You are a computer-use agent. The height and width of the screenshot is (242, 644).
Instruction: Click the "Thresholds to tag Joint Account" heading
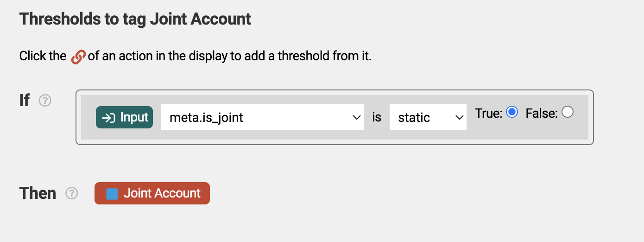coord(135,19)
